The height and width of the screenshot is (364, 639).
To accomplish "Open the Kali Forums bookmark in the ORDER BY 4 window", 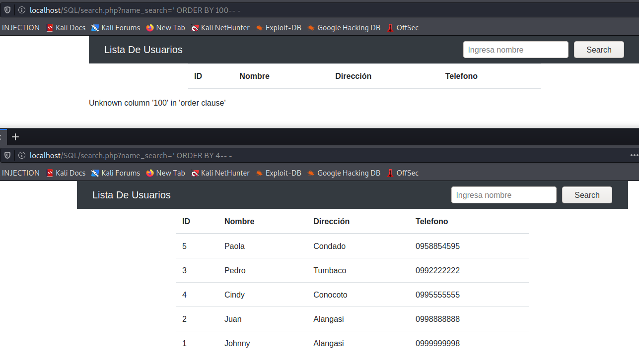I will pyautogui.click(x=116, y=173).
